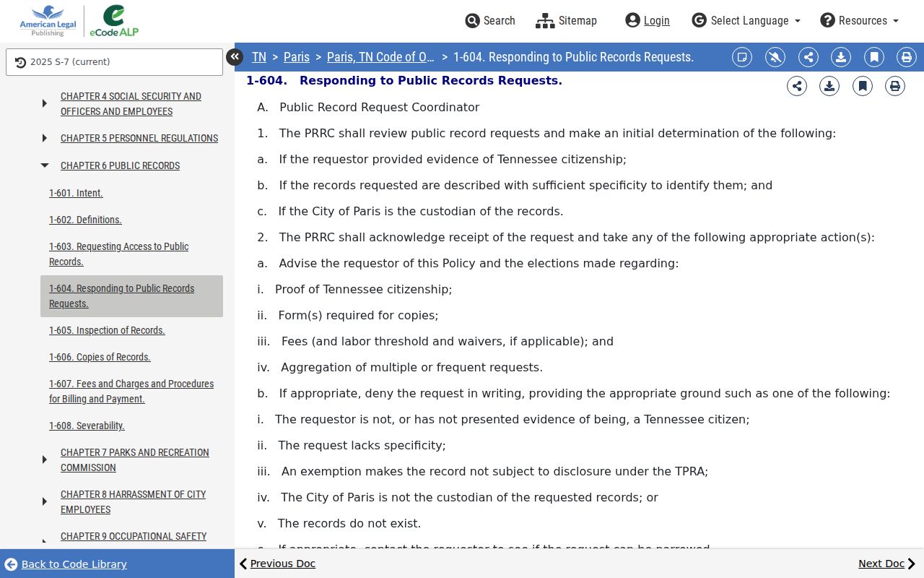Open 1-607. Fees and Charges section
Screen dimensions: 924x578
coord(131,392)
